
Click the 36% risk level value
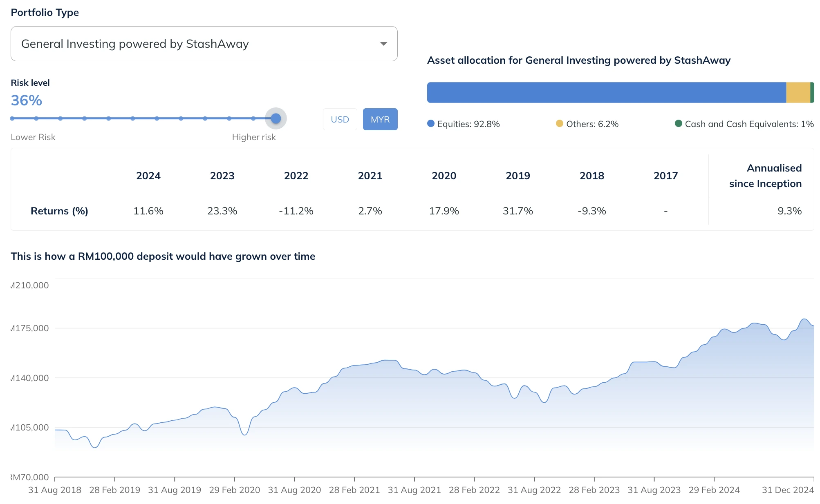pyautogui.click(x=27, y=100)
